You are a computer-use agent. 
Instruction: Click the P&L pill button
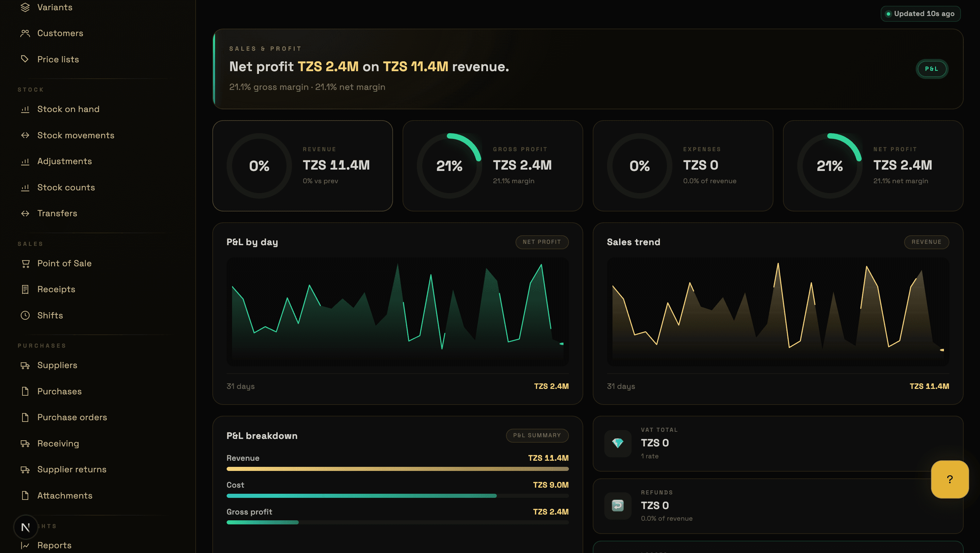[x=931, y=69]
